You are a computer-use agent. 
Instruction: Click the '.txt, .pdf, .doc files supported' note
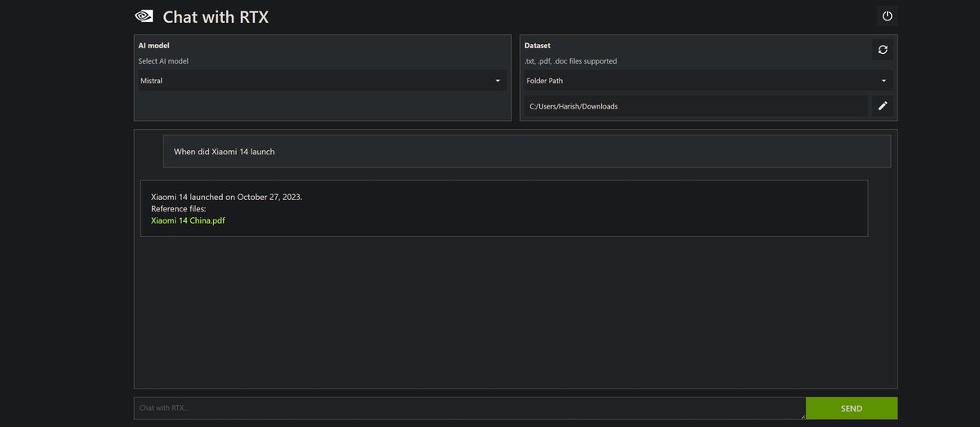click(570, 61)
